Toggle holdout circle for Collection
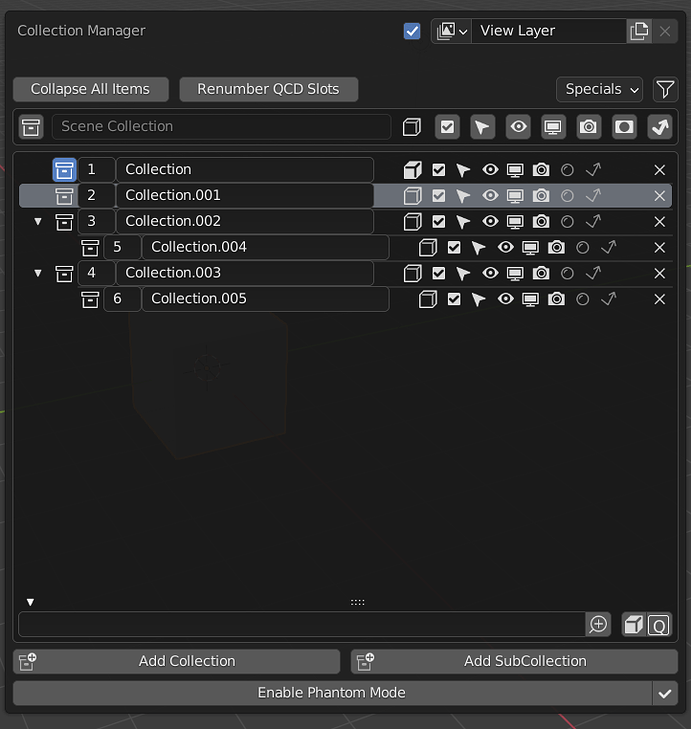 [x=567, y=170]
